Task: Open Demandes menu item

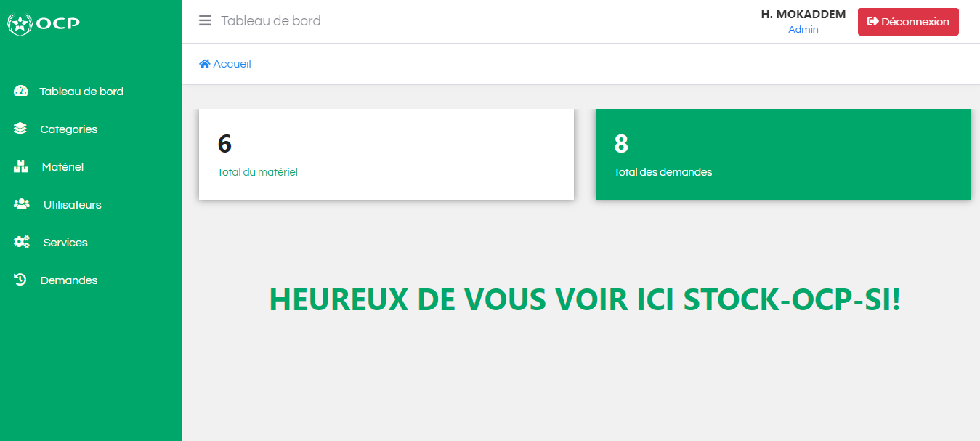Action: click(x=91, y=280)
